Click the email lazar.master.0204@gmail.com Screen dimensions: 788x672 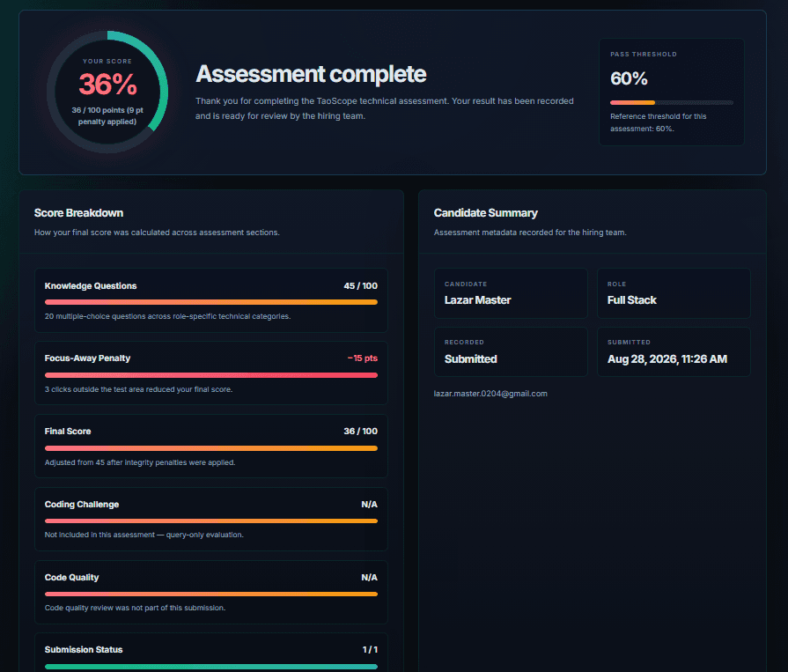(x=490, y=394)
